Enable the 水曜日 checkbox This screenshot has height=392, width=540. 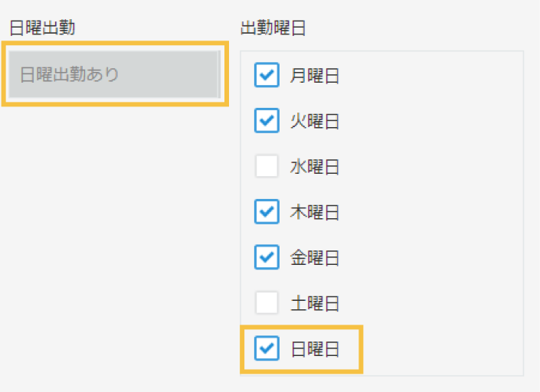coord(267,166)
